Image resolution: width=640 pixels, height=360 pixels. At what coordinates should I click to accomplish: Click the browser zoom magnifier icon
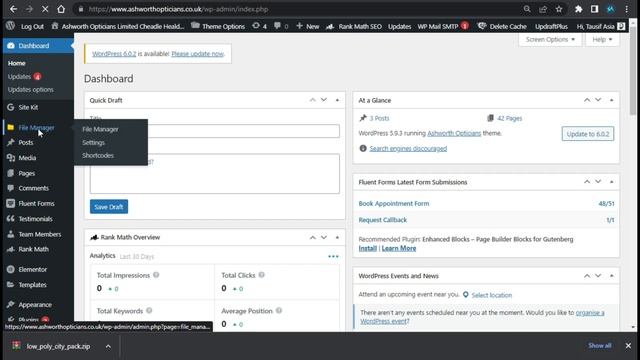(527, 9)
